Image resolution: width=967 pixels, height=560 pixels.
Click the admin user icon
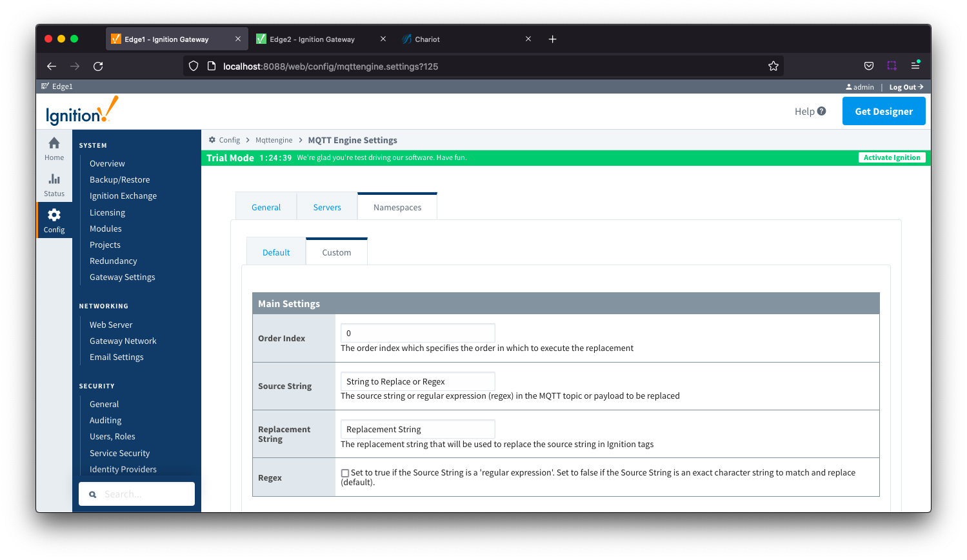point(849,86)
